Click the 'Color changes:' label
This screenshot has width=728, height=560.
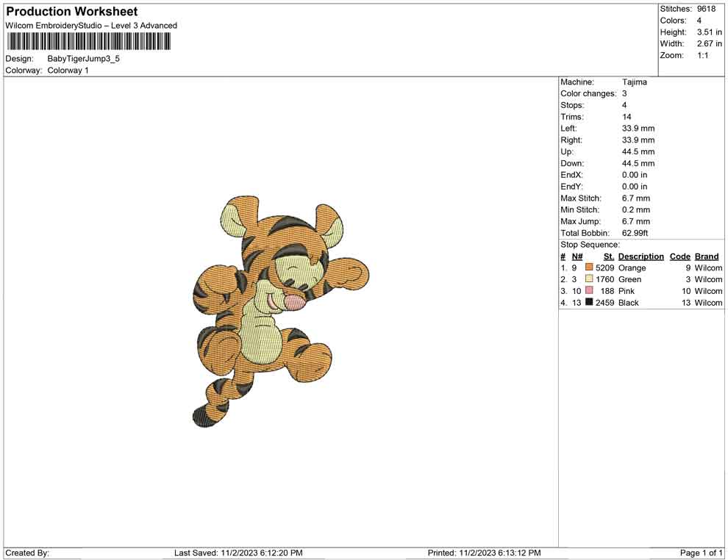point(588,94)
